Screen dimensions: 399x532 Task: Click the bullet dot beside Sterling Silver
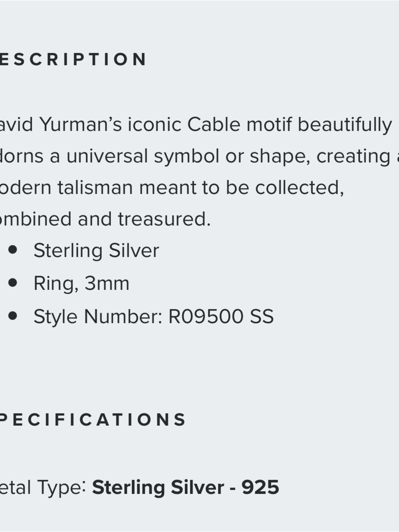[13, 250]
